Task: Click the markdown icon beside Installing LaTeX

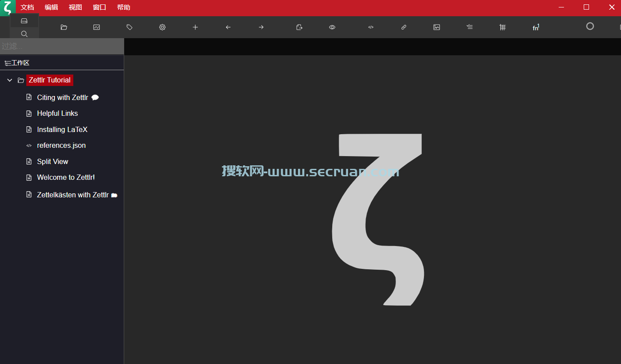Action: (x=29, y=129)
